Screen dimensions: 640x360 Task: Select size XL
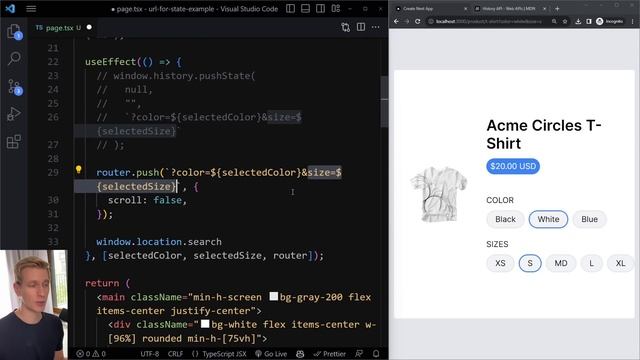(620, 263)
